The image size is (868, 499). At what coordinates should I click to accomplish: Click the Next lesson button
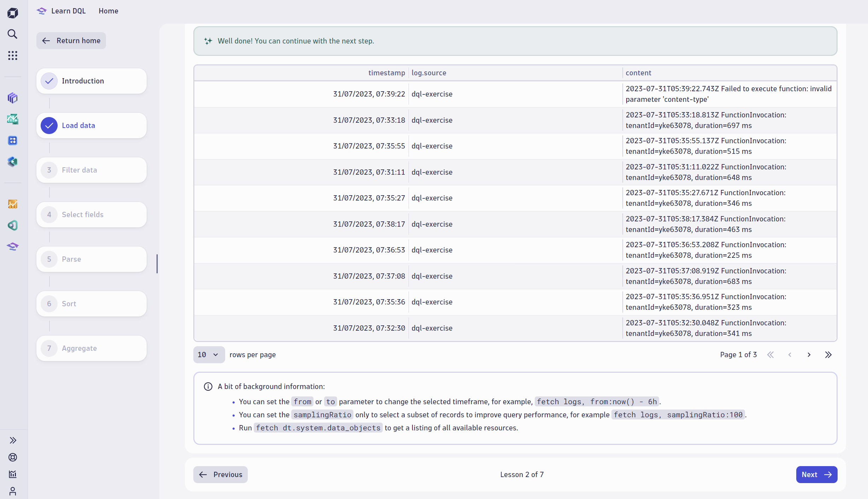pyautogui.click(x=817, y=475)
